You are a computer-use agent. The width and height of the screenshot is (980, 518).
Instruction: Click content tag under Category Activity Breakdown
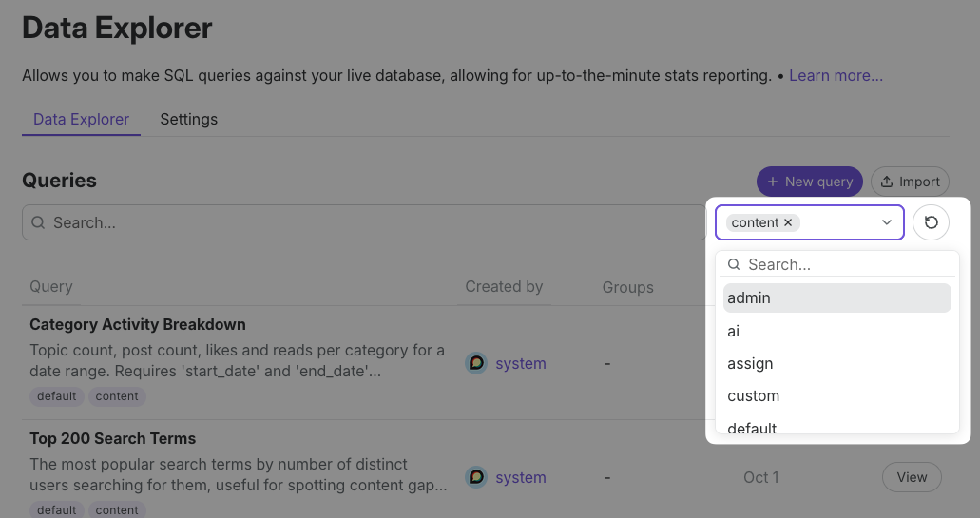[x=117, y=396]
